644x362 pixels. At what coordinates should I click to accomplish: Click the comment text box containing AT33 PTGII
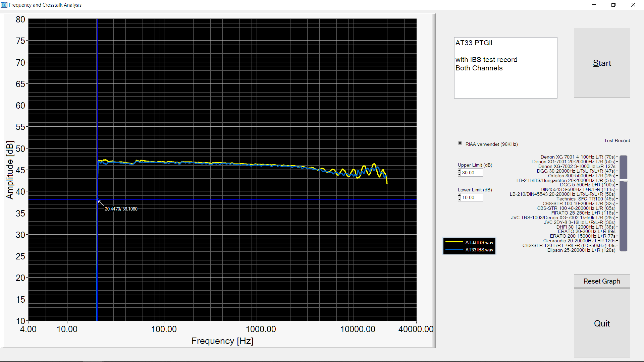(x=505, y=68)
